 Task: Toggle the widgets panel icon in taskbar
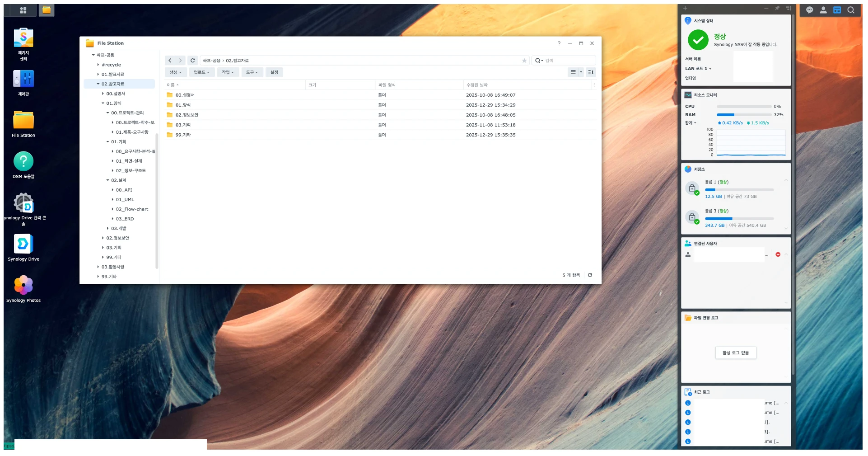[x=837, y=10]
